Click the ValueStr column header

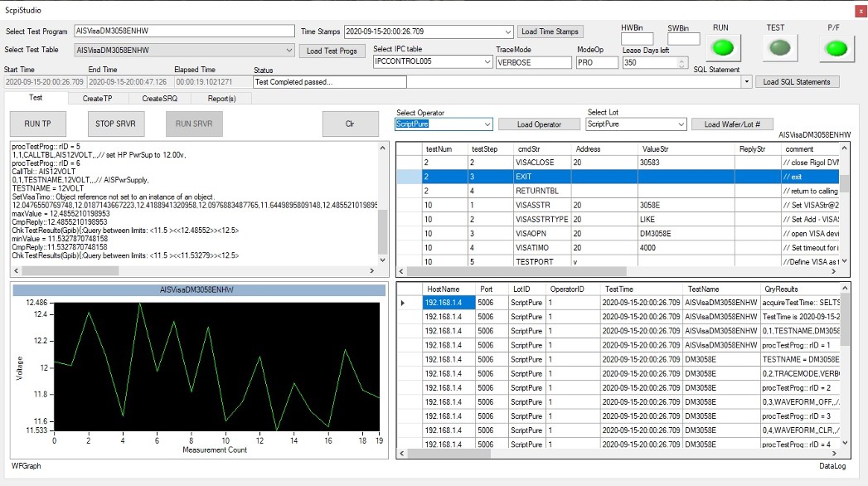(x=686, y=149)
